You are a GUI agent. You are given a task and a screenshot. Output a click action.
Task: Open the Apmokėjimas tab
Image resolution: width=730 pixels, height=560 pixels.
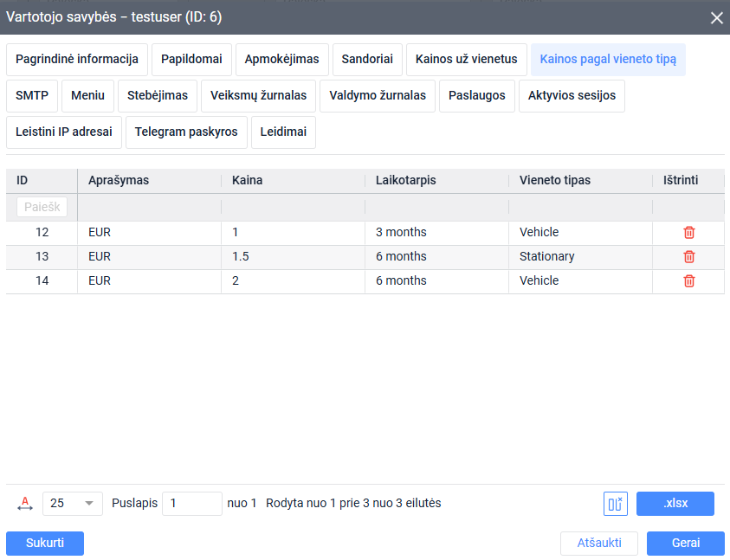pos(281,60)
